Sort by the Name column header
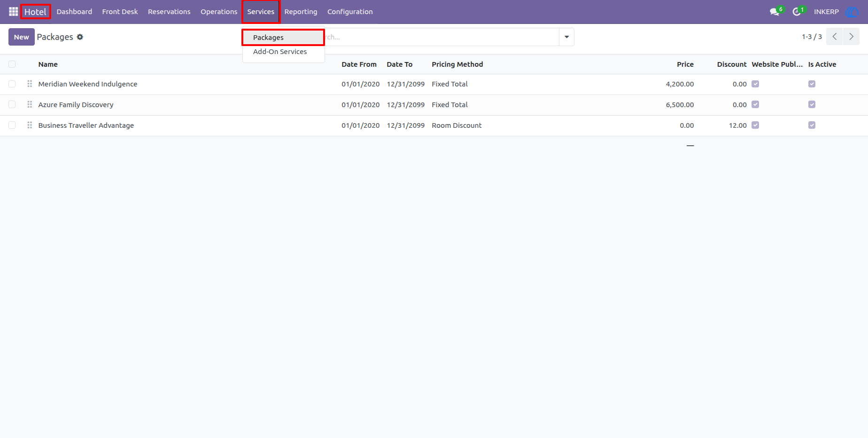This screenshot has width=868, height=438. tap(48, 64)
